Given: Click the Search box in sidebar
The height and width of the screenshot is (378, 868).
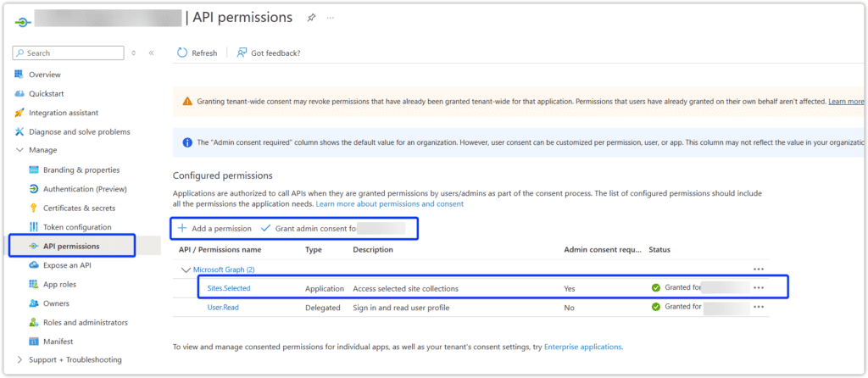Looking at the screenshot, I should tap(72, 53).
